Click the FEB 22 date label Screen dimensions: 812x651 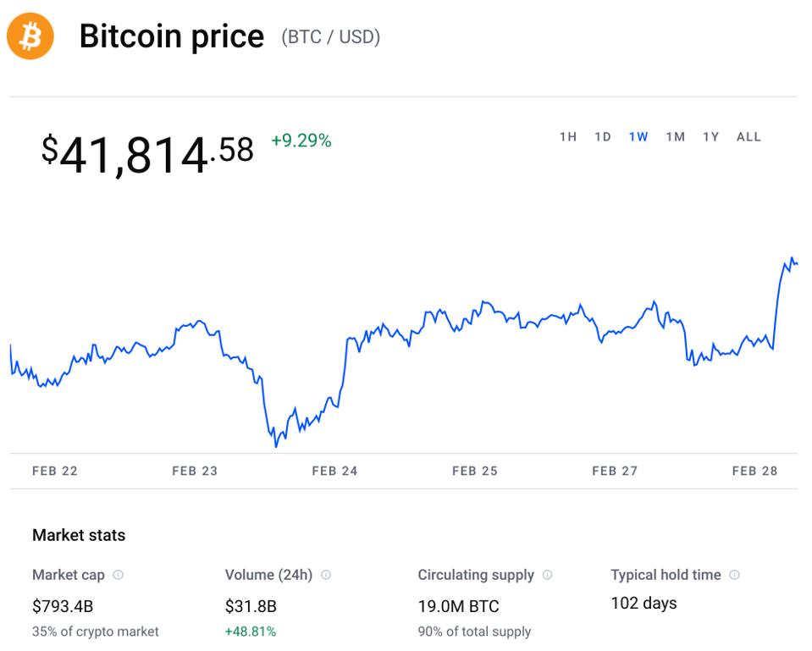(x=55, y=471)
